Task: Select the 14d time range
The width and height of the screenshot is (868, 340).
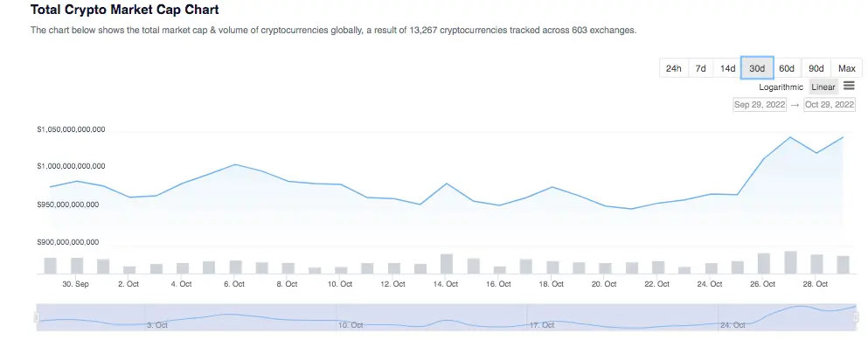Action: 727,68
